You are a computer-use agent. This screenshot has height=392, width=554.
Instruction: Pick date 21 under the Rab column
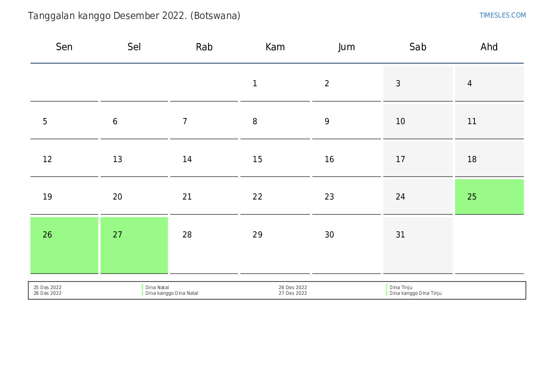tap(187, 197)
